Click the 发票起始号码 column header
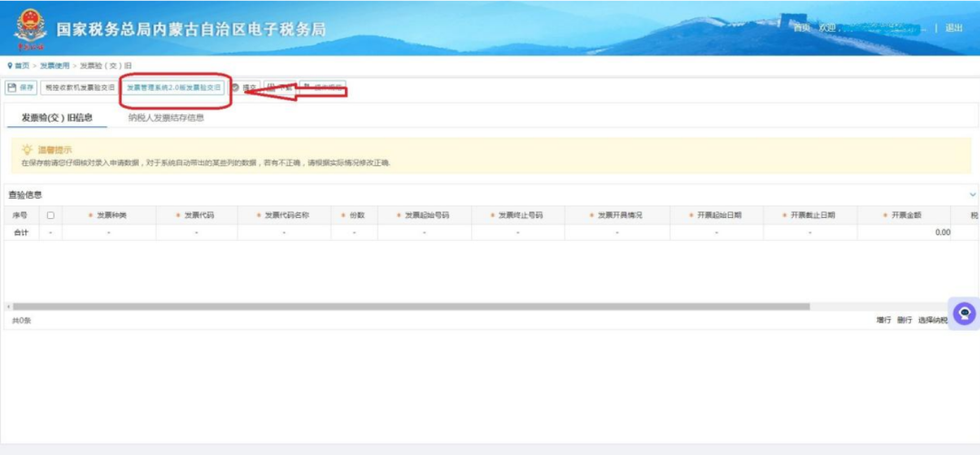This screenshot has height=455, width=980. click(x=424, y=215)
